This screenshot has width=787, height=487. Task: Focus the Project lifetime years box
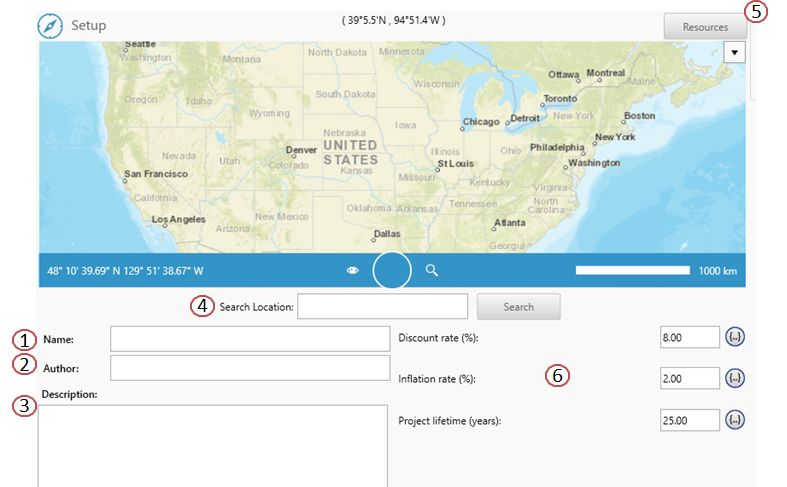tap(690, 420)
